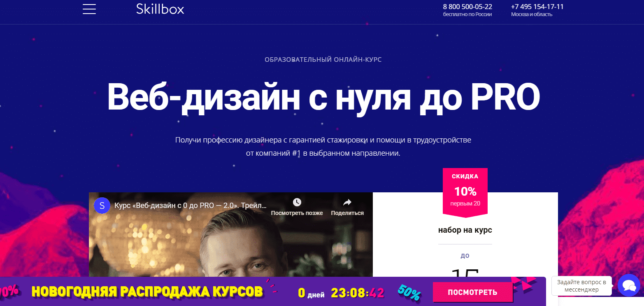This screenshot has width=644, height=306.
Task: Click the ПОСМОТРЕТЬ button on sale banner
Action: (472, 292)
